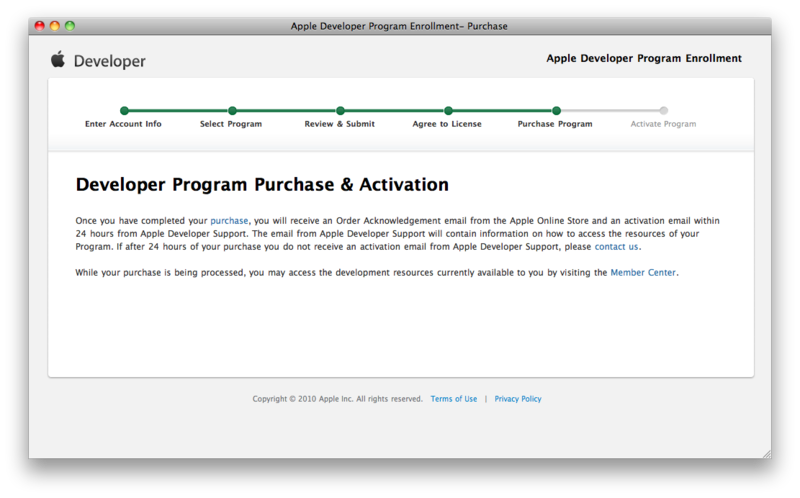Zoom the window with the green button

pyautogui.click(x=70, y=26)
